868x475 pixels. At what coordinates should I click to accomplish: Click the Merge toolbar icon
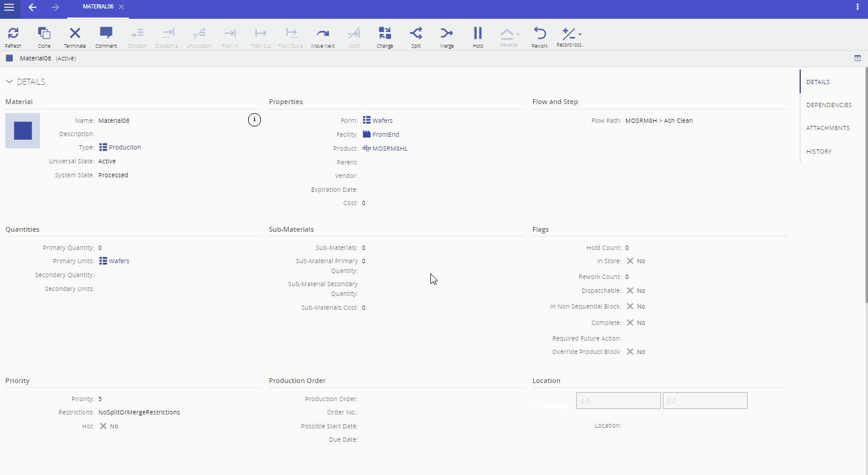(447, 33)
